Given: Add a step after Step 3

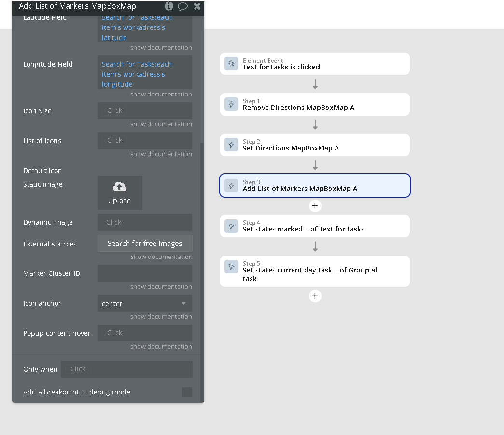Looking at the screenshot, I should coord(315,206).
